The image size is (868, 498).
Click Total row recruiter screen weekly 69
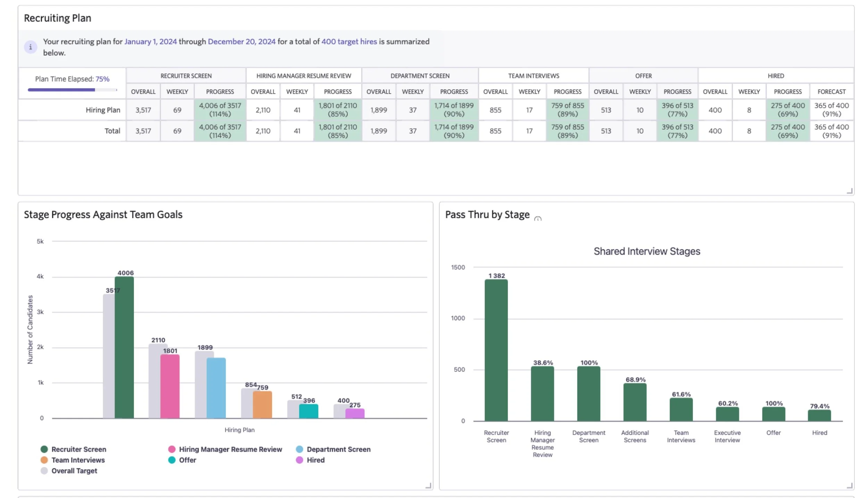pyautogui.click(x=177, y=131)
